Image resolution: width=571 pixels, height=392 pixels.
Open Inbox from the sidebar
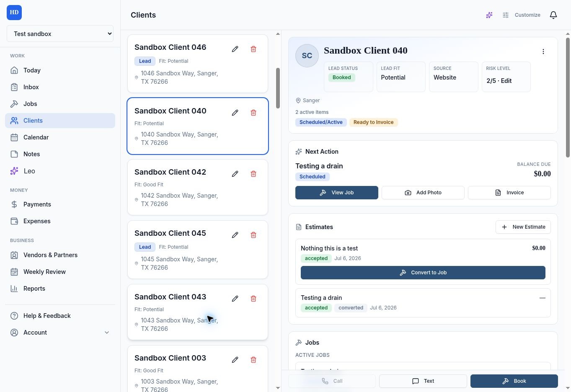tap(60, 87)
